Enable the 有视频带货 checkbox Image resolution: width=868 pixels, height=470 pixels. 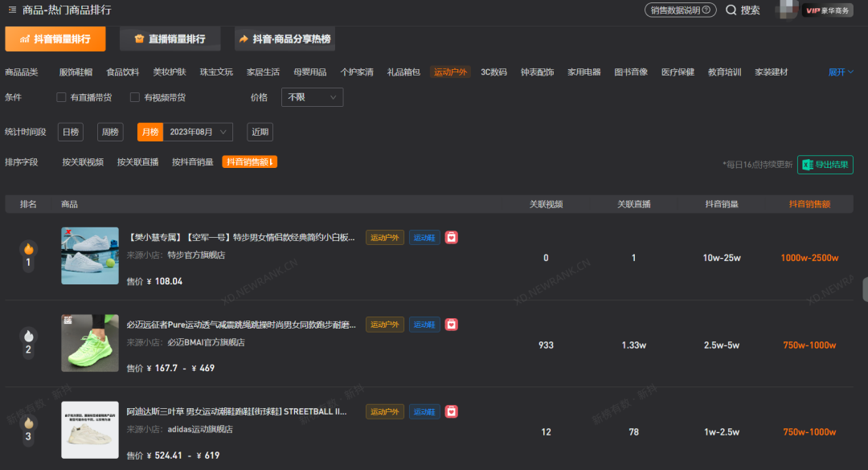click(x=135, y=97)
